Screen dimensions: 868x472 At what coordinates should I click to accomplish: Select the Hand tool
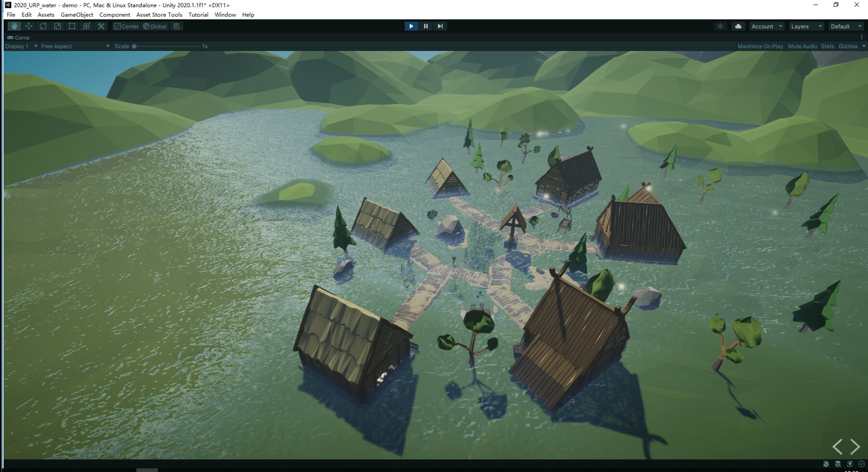[14, 26]
